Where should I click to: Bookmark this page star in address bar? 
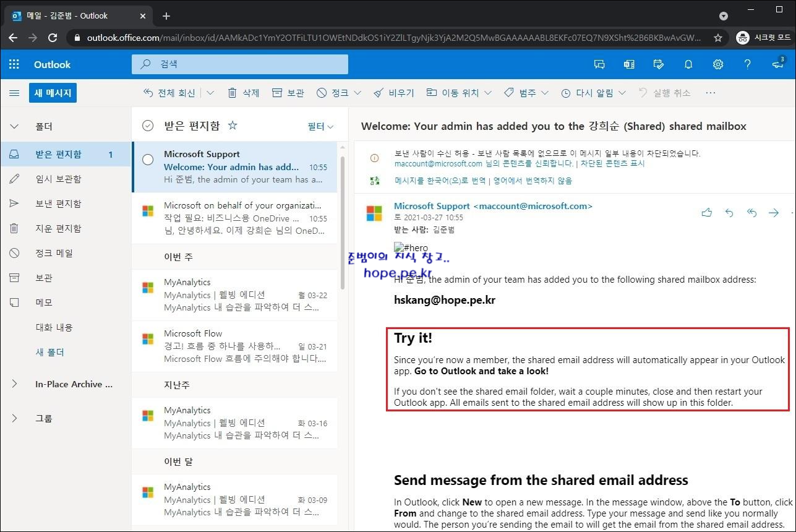click(x=718, y=38)
